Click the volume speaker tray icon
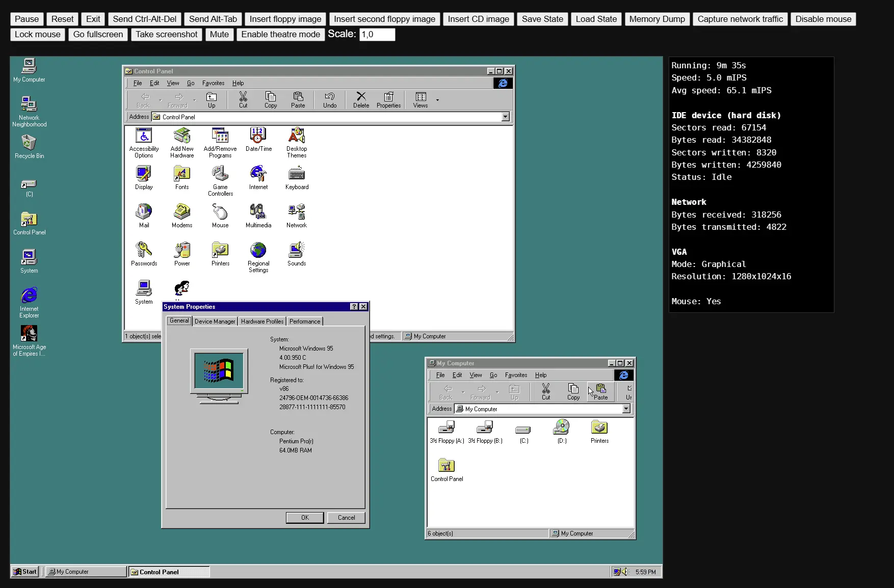Screen dimensions: 894x588 (625, 572)
